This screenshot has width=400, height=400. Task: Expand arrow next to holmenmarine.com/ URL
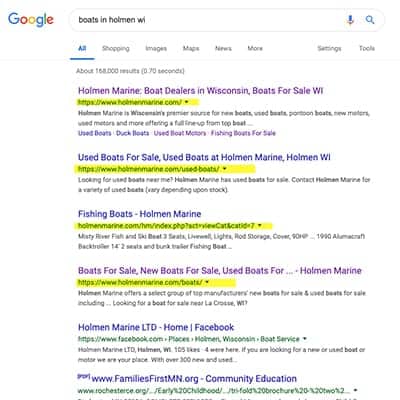pos(186,102)
